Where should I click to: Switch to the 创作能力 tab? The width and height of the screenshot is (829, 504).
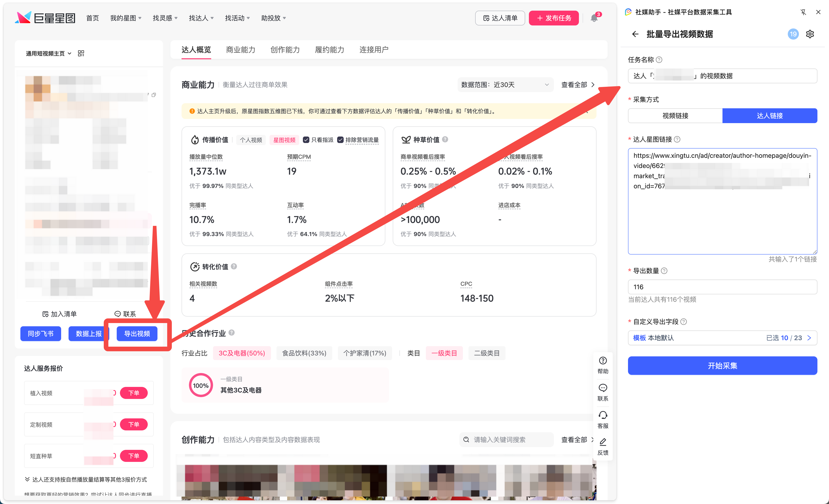pyautogui.click(x=285, y=50)
